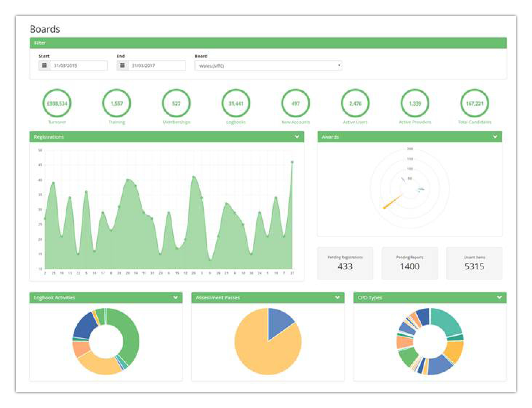Collapse the Assessment Passes panel chevron

337,298
